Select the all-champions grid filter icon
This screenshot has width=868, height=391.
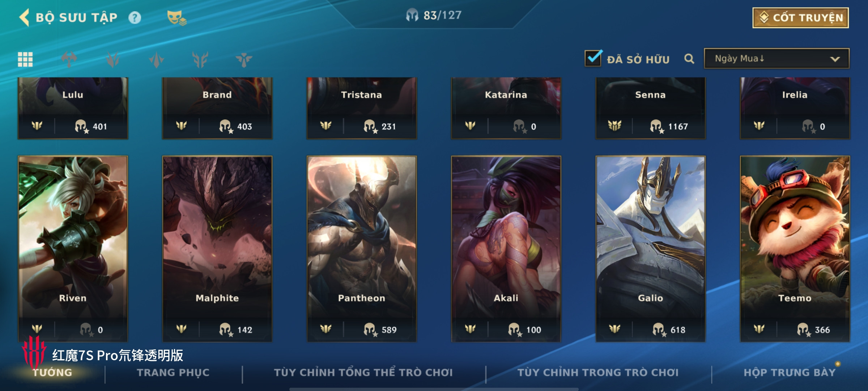click(x=25, y=59)
